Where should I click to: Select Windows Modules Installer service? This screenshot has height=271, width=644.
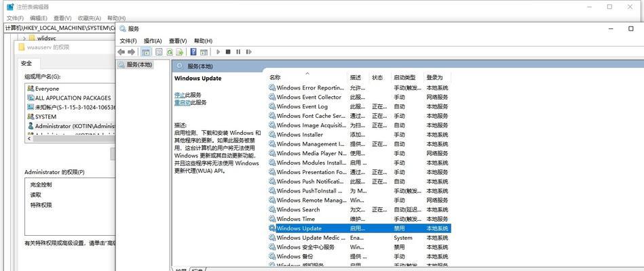[x=359, y=163]
